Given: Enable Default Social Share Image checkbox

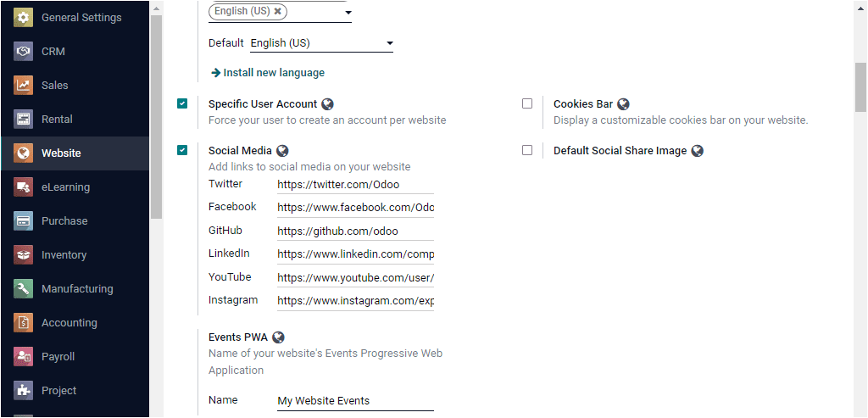Looking at the screenshot, I should tap(527, 150).
